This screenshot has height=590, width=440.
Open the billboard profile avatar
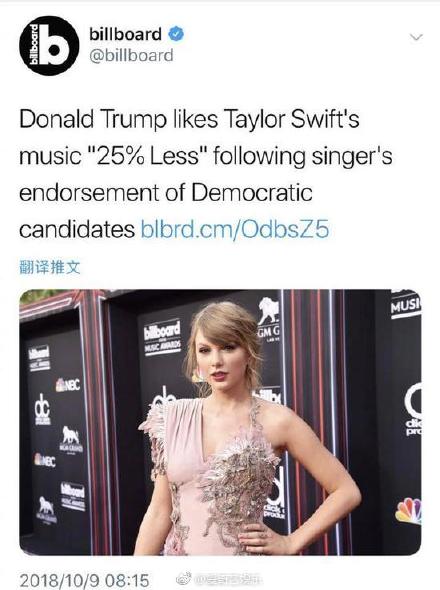pos(49,46)
